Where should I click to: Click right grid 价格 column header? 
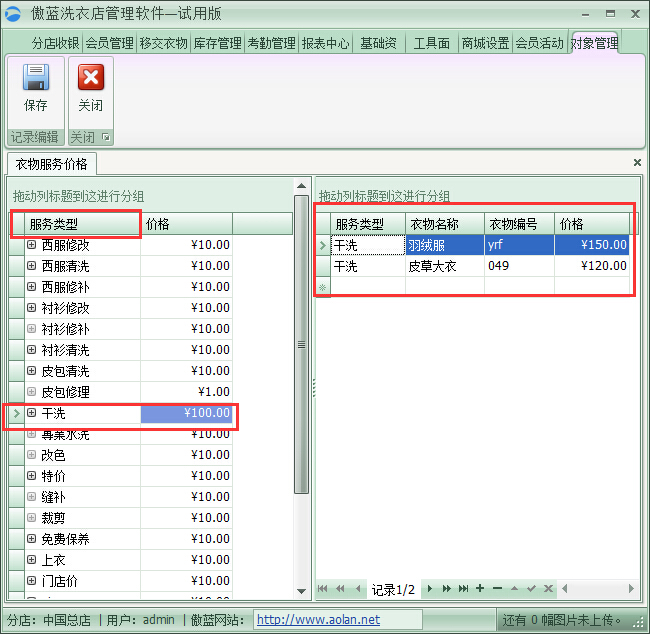coord(592,224)
